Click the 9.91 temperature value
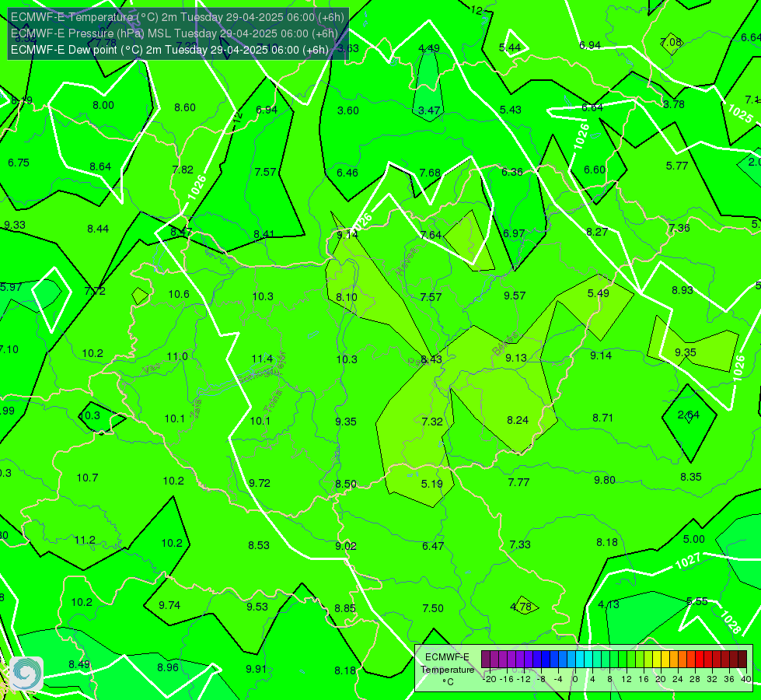The image size is (761, 700). [x=257, y=669]
